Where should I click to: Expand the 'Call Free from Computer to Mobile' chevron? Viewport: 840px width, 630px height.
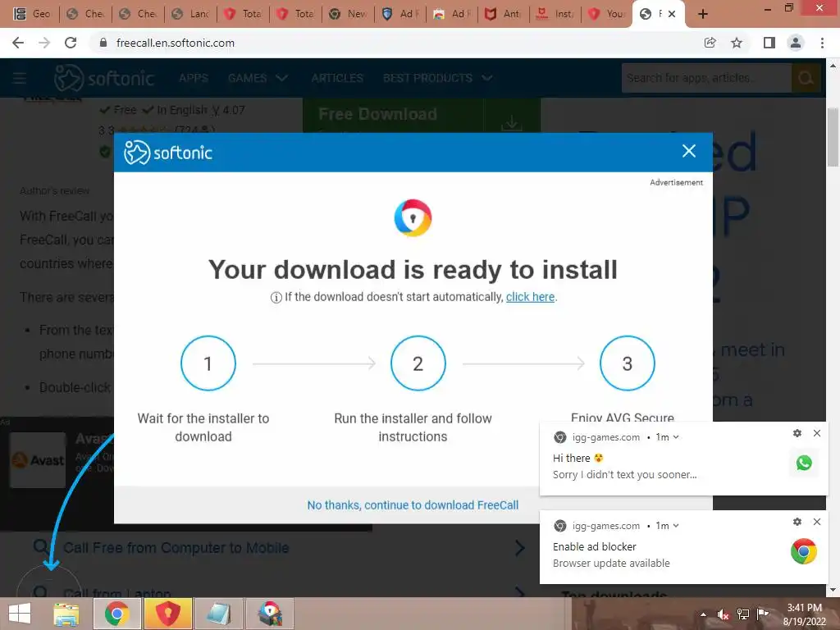519,547
